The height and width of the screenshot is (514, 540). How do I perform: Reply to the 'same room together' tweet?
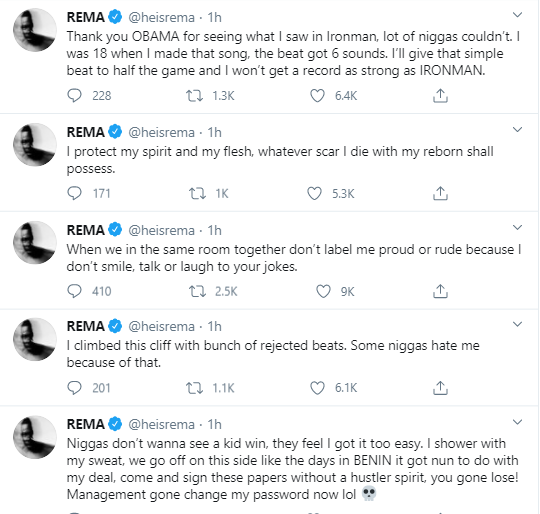coord(74,291)
